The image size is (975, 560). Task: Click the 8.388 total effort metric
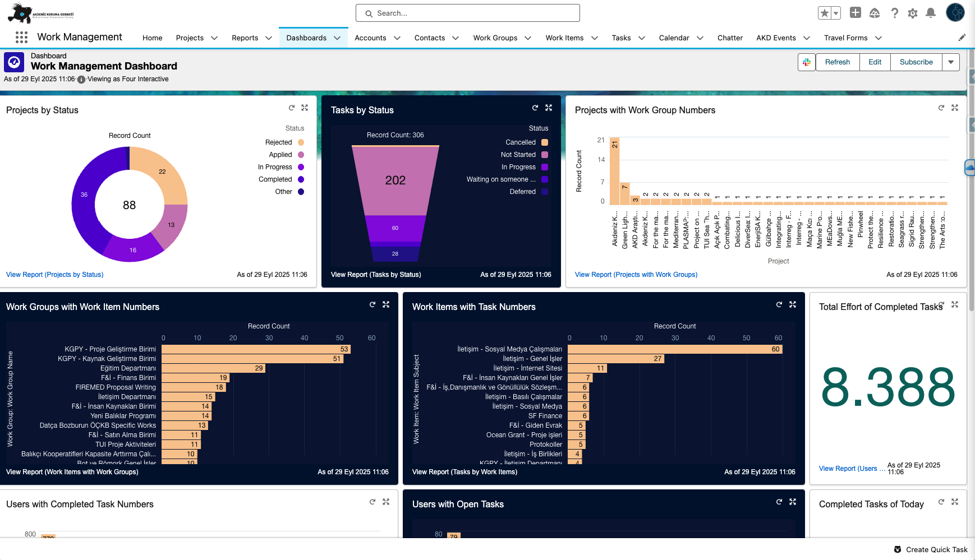tap(888, 387)
